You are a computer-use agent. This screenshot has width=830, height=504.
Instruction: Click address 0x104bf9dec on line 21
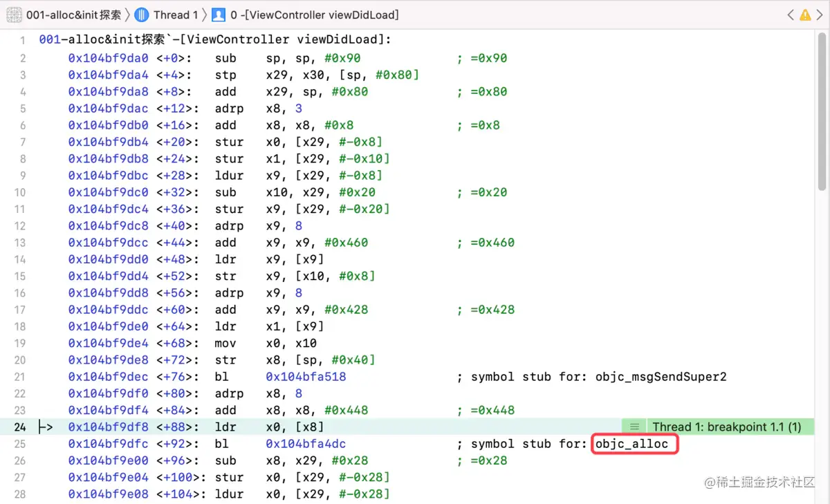coord(109,377)
